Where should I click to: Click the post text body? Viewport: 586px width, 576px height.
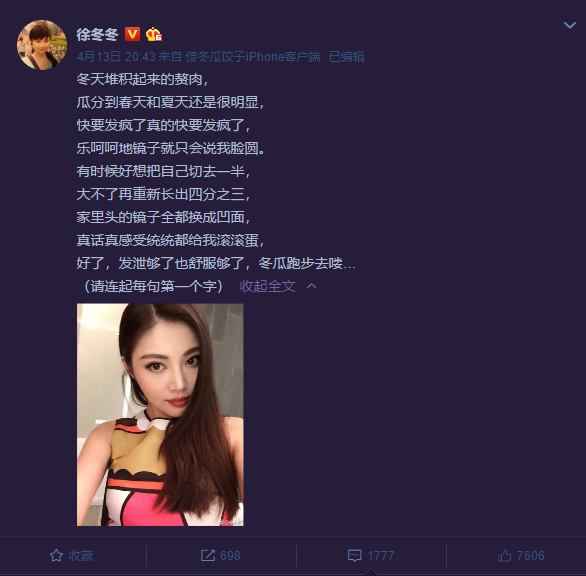[216, 183]
